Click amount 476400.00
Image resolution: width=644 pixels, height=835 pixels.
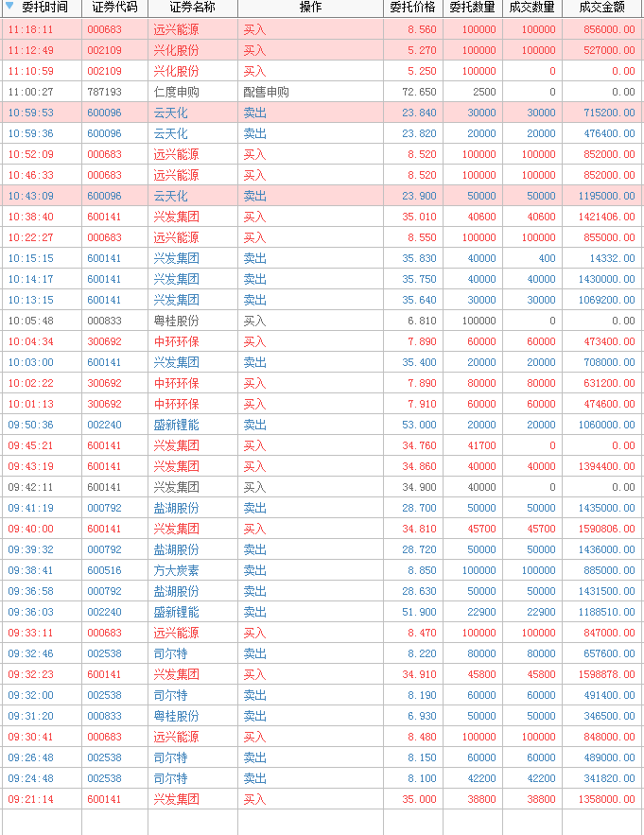609,133
